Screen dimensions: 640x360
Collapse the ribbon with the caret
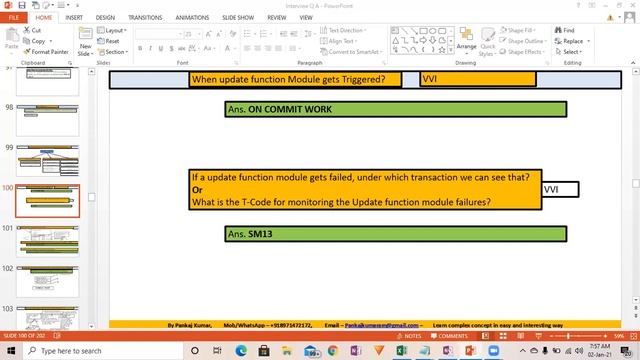(x=633, y=63)
